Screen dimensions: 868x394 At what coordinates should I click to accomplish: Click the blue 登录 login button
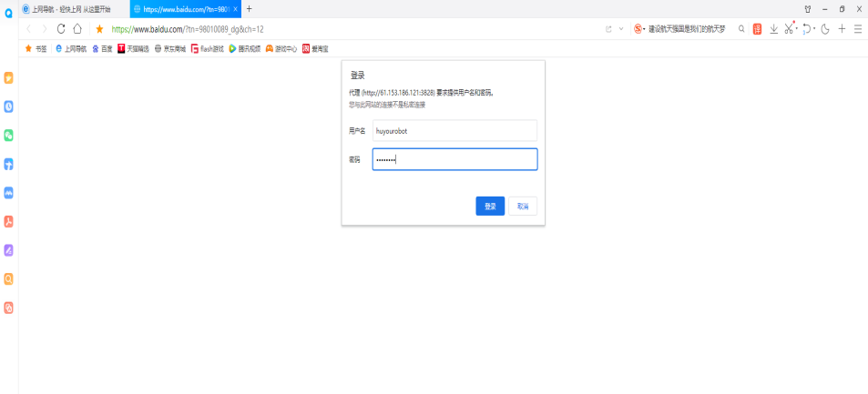pyautogui.click(x=490, y=206)
